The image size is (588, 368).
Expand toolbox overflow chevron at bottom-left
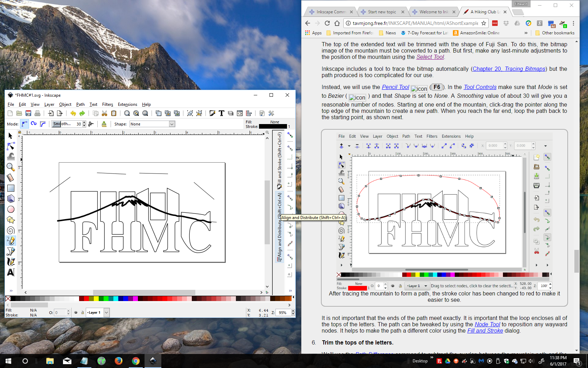point(10,291)
